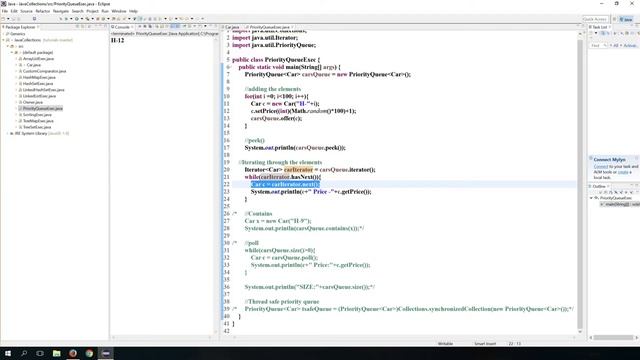Image resolution: width=640 pixels, height=360 pixels.
Task: Click the Find field in Task List
Action: pos(598,45)
